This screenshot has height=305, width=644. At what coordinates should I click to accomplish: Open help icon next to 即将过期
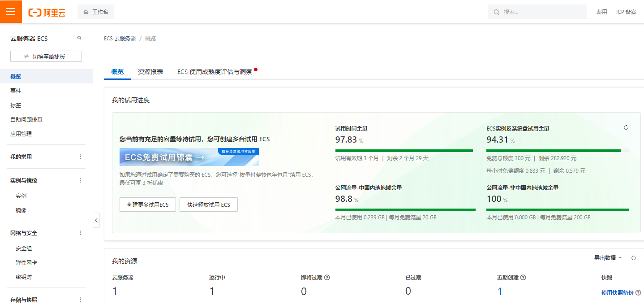327,278
